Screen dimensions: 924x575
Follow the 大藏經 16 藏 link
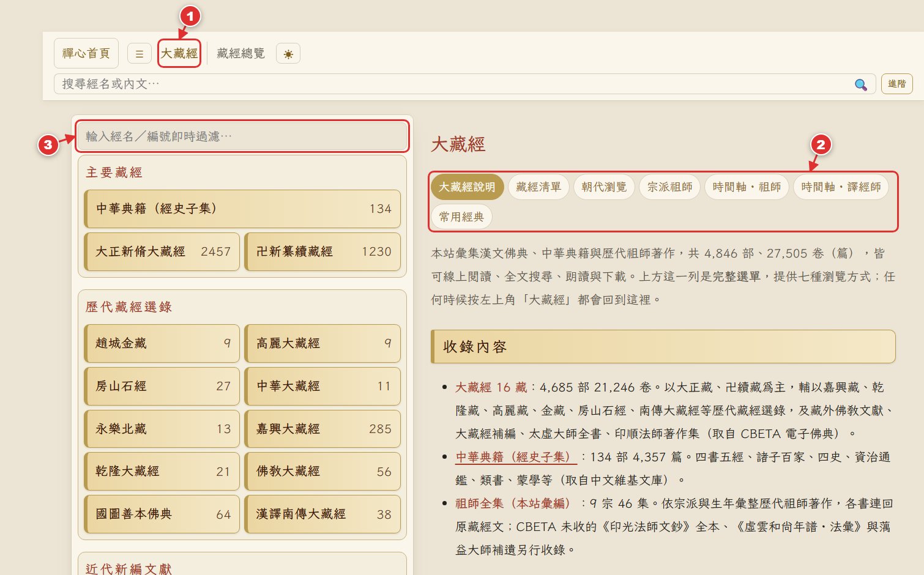pos(491,387)
